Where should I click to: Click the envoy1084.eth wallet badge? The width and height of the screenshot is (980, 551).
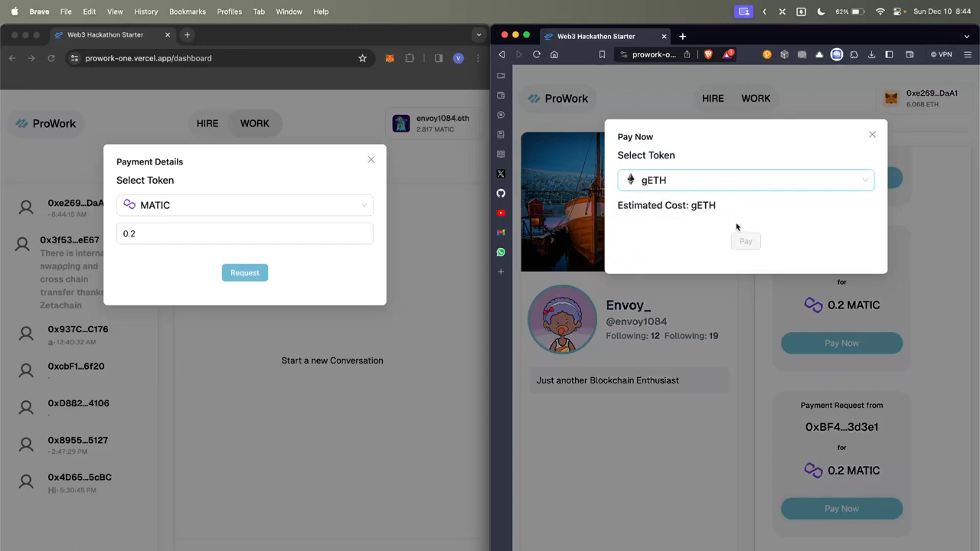point(432,123)
